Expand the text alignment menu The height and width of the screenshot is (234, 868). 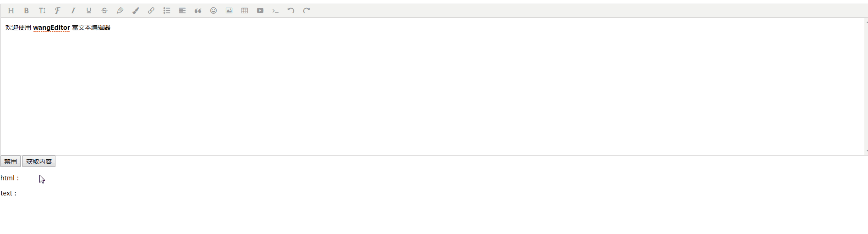coord(182,11)
